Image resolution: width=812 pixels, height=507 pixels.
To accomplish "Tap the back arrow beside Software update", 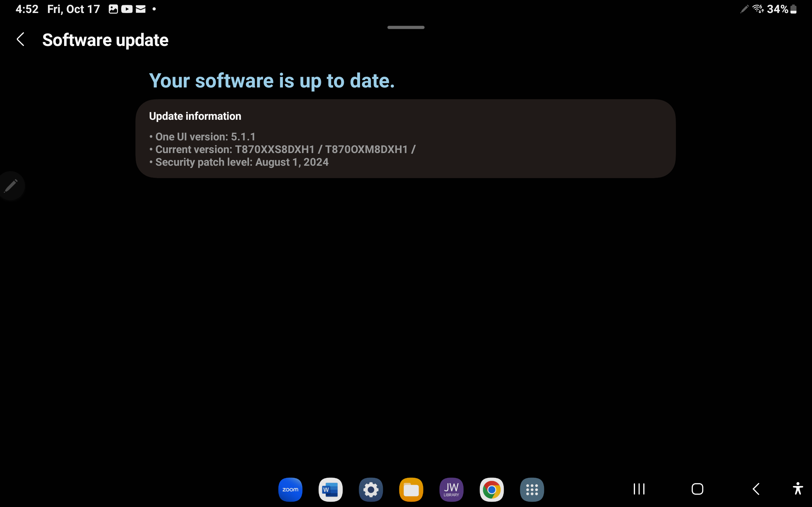I will click(x=21, y=40).
